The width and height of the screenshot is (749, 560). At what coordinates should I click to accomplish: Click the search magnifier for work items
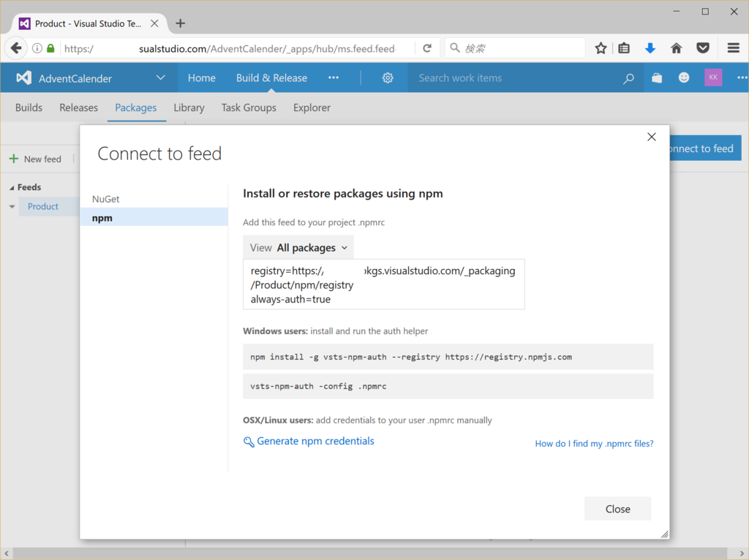coord(628,78)
